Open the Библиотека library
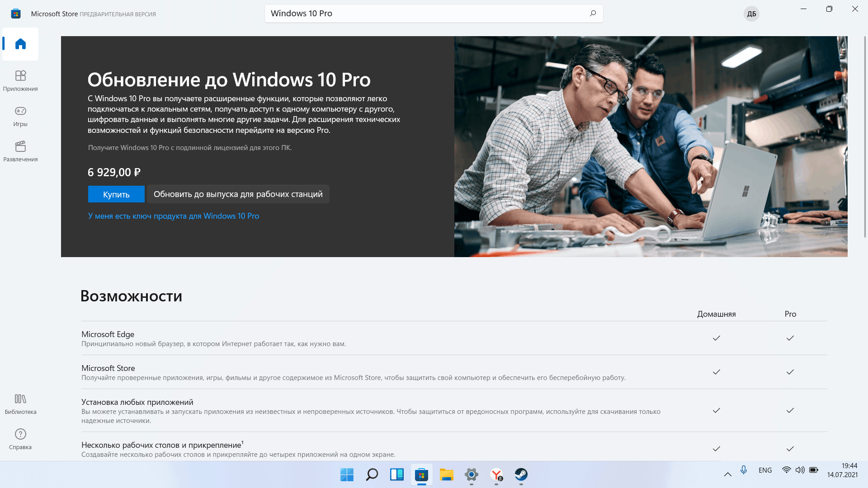 (x=20, y=404)
